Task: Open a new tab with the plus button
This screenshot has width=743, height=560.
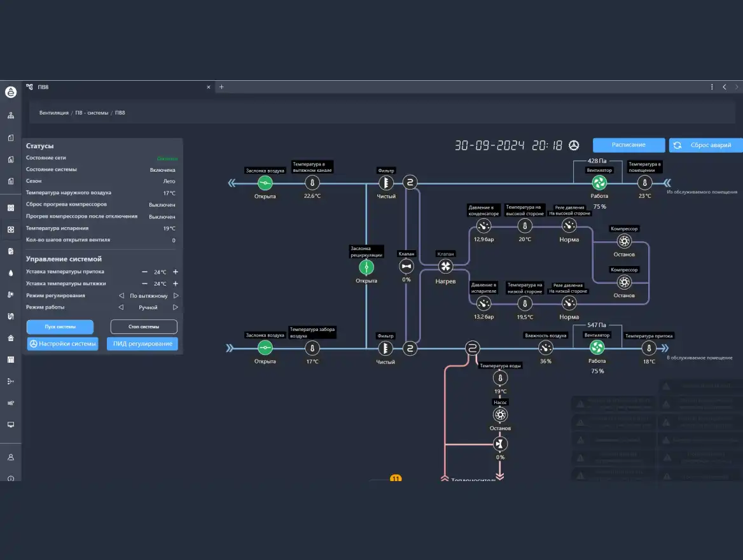Action: coord(221,87)
